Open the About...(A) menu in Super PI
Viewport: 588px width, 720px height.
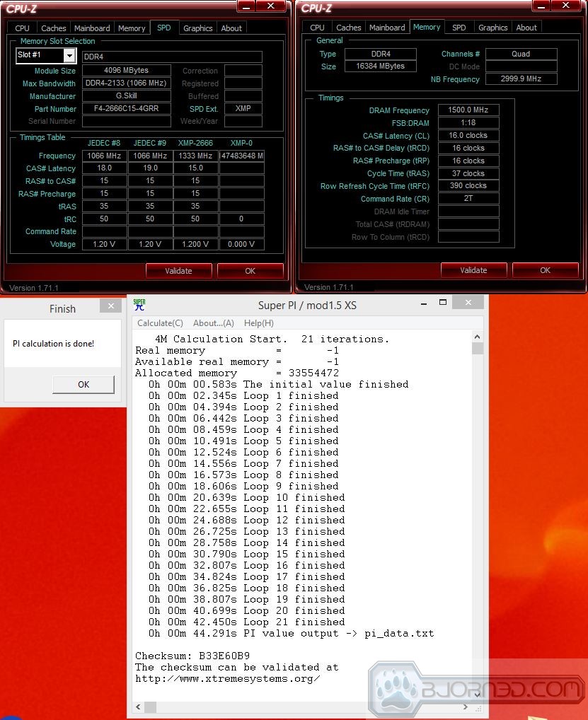click(213, 323)
